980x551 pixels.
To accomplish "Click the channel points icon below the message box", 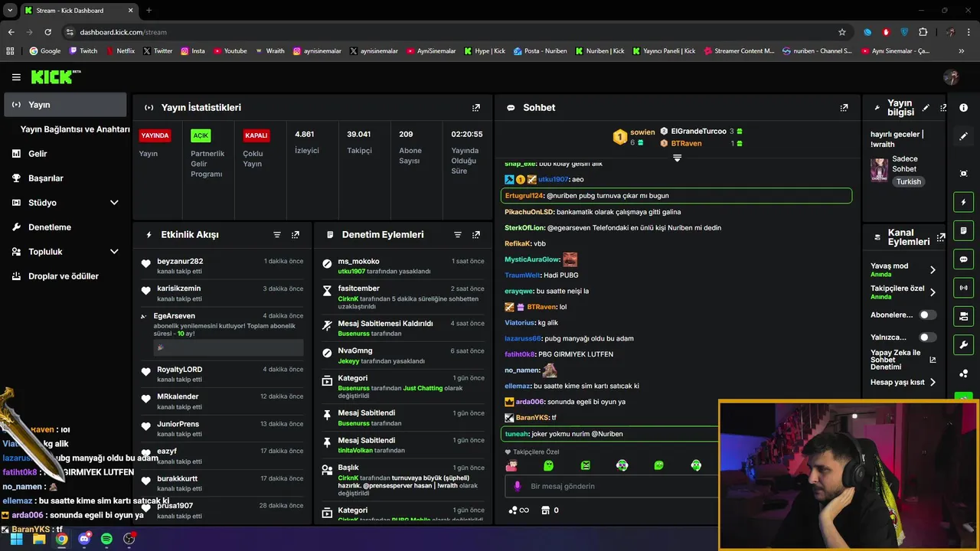I will [x=514, y=510].
